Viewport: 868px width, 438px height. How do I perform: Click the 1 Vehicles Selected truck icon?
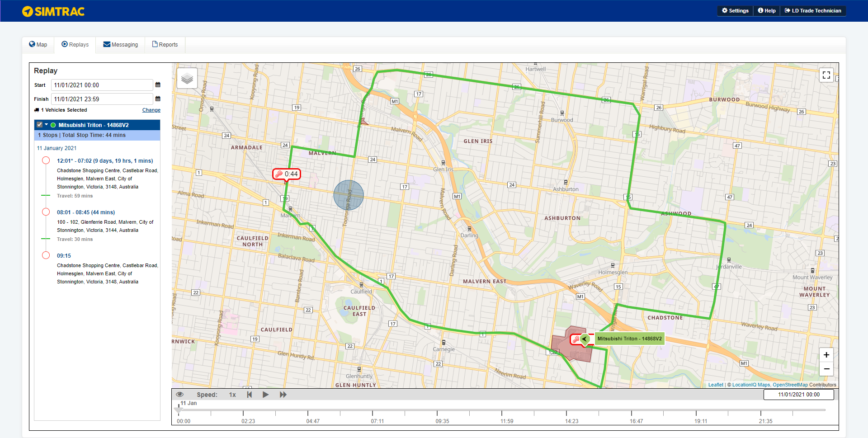[37, 110]
